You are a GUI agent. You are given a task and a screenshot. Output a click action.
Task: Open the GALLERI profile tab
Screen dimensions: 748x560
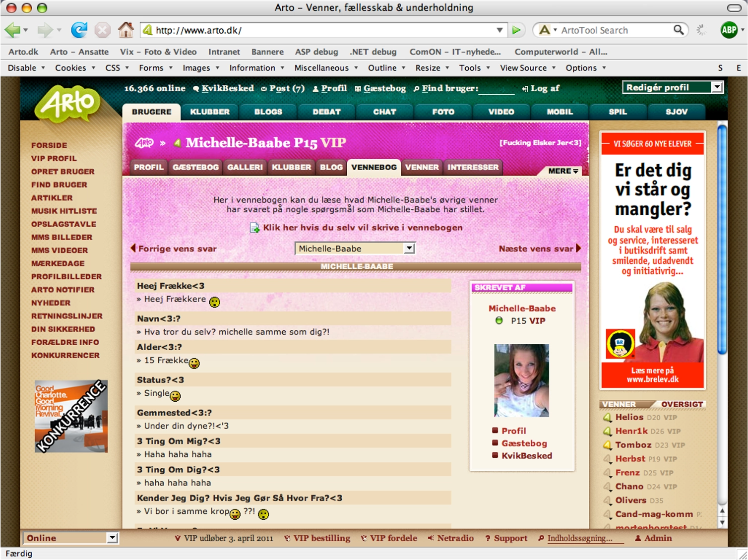(x=245, y=167)
